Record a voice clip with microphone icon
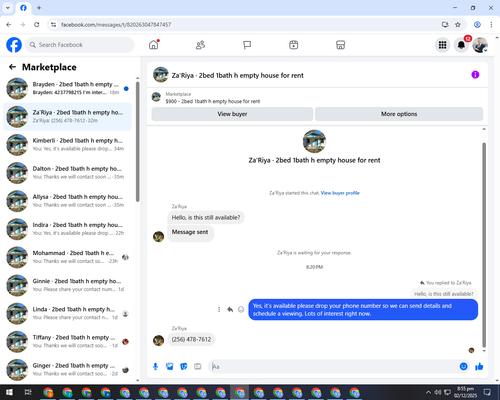 tap(155, 367)
